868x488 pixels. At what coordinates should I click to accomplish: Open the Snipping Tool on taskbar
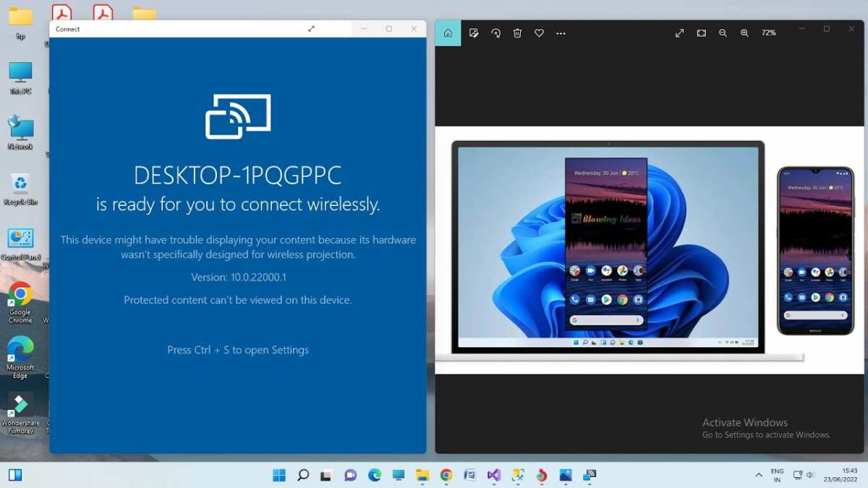518,475
